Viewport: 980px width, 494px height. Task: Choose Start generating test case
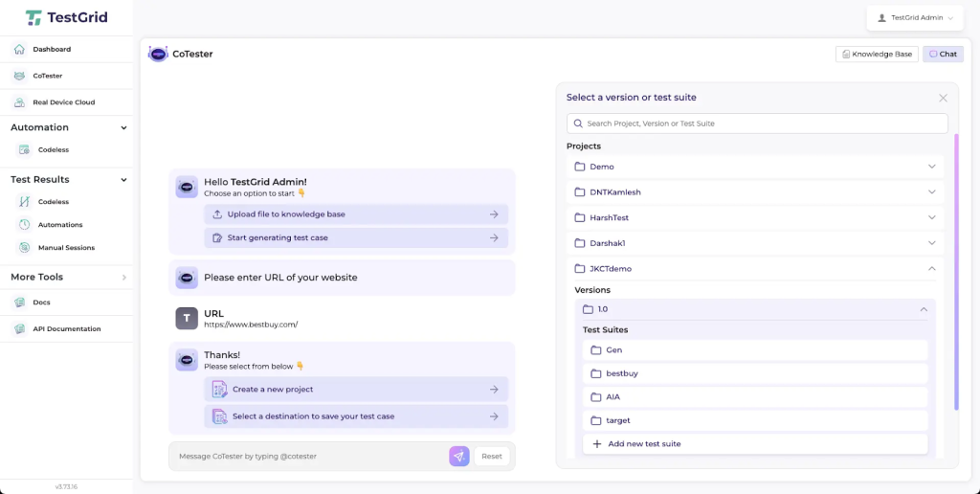tap(356, 238)
